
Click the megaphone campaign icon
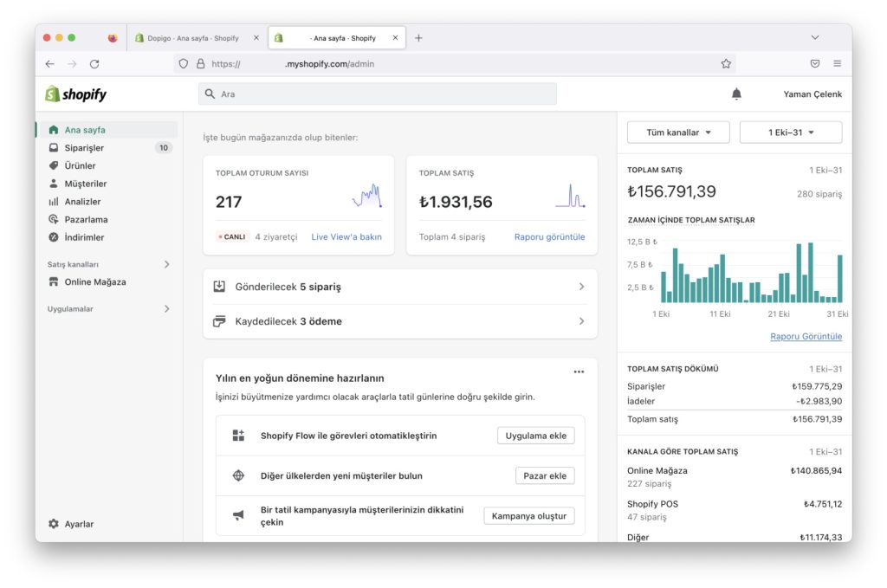239,515
